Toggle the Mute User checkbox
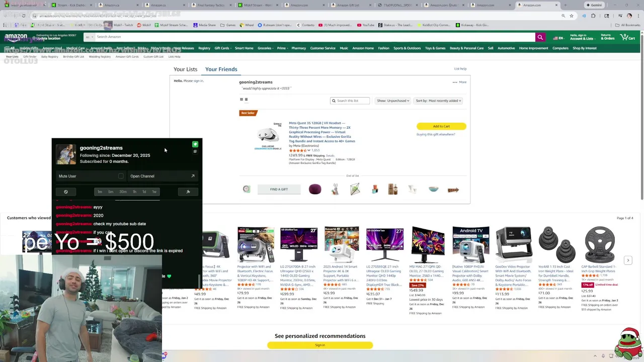644x362 pixels. [121, 176]
